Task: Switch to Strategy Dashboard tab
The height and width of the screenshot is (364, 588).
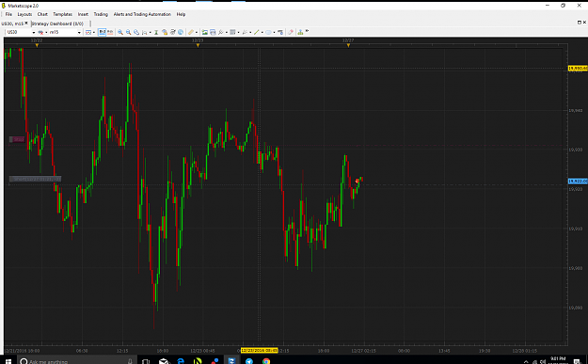Action: (x=57, y=24)
